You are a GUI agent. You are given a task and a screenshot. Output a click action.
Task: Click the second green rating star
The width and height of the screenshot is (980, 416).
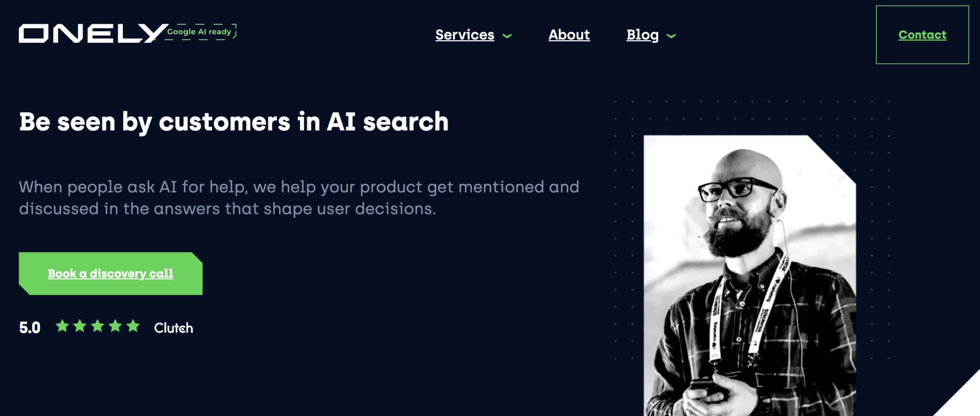(x=80, y=326)
